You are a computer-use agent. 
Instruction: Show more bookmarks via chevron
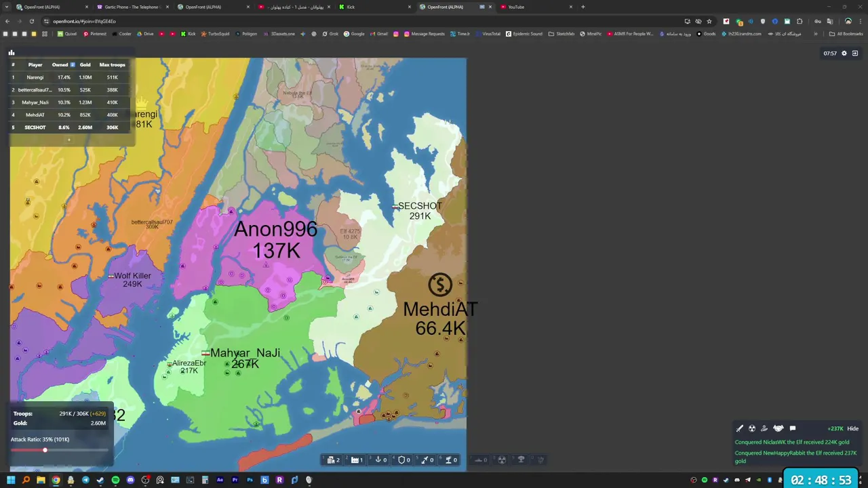[815, 34]
